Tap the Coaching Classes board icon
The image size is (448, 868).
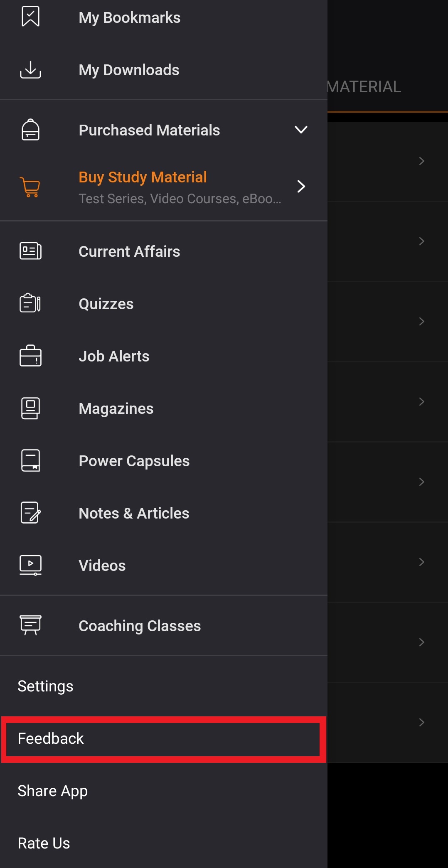click(x=30, y=625)
